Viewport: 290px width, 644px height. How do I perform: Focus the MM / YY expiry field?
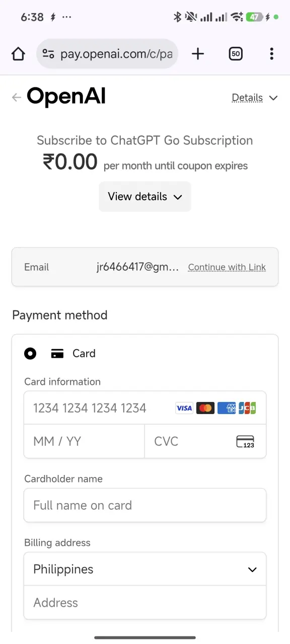(x=84, y=441)
